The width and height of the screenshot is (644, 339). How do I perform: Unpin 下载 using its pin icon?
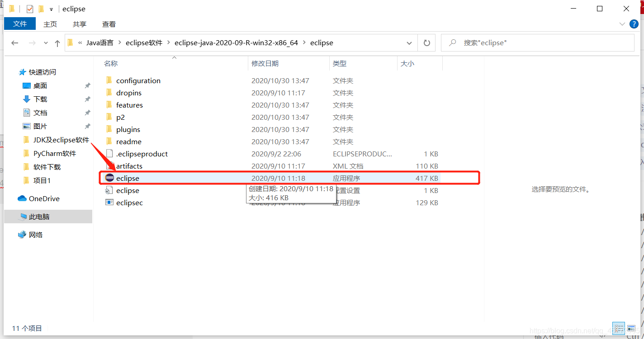[x=87, y=99]
